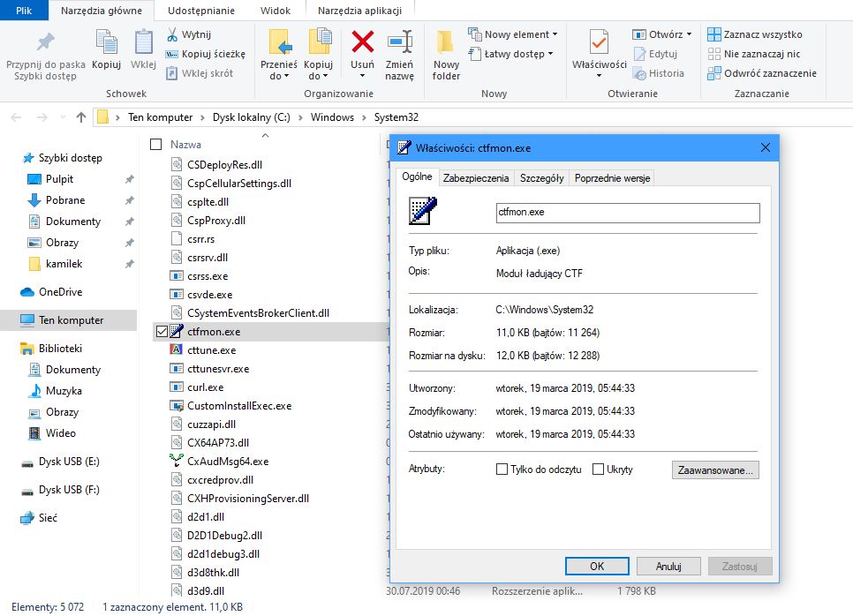This screenshot has width=853, height=616.
Task: Sort by the Nazwa column header
Action: 185,145
